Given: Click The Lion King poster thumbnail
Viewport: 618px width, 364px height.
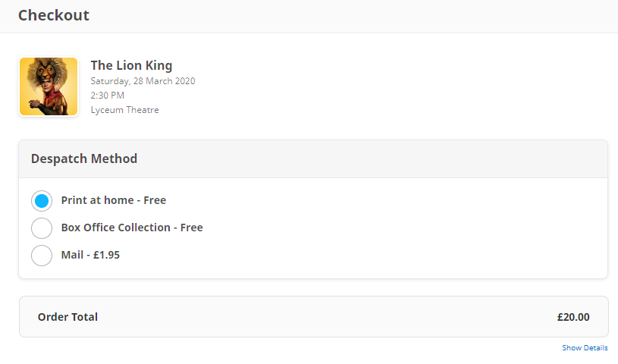Looking at the screenshot, I should point(49,86).
